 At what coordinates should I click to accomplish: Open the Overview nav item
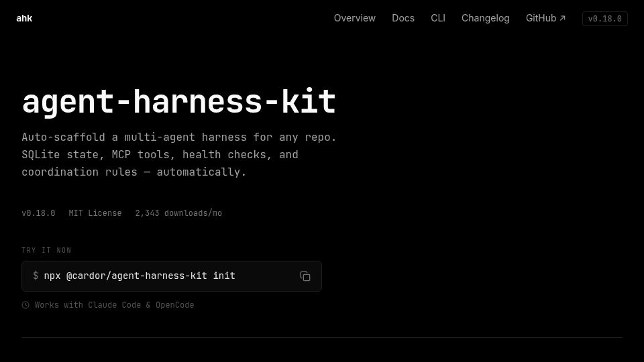click(354, 18)
